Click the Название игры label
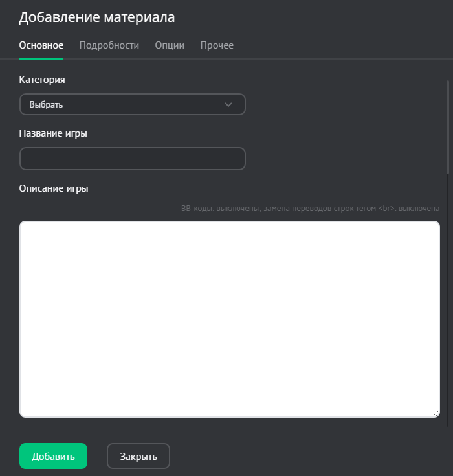Image resolution: width=453 pixels, height=476 pixels. (x=54, y=133)
